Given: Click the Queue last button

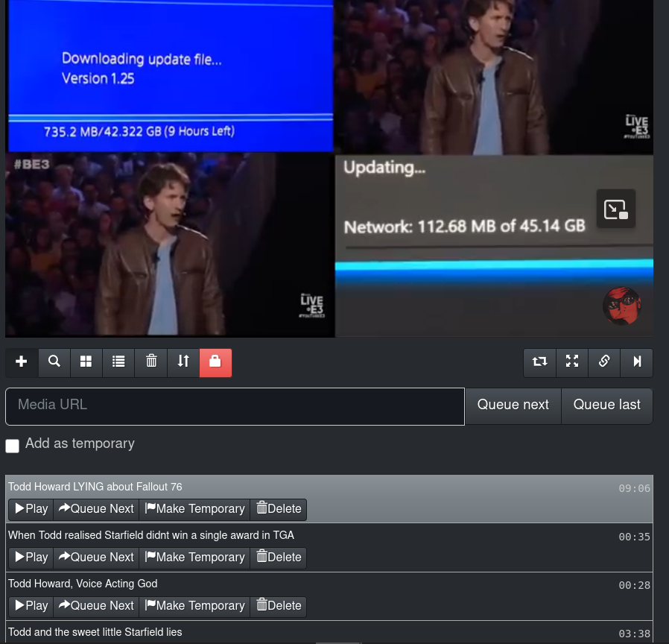Looking at the screenshot, I should 606,406.
